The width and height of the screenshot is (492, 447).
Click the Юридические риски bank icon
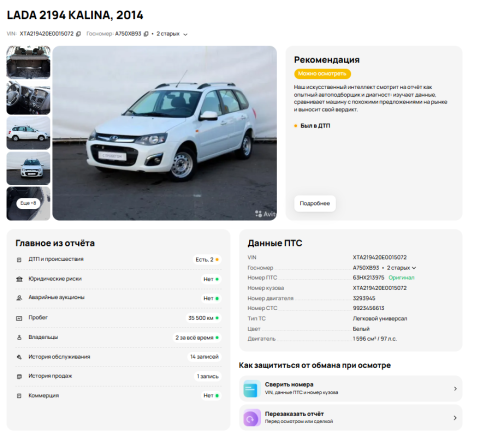click(19, 279)
